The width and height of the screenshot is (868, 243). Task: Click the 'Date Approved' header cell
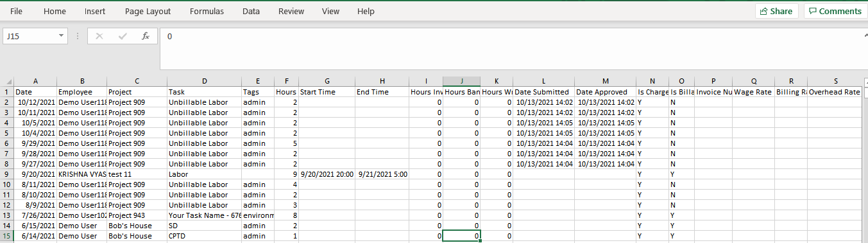pyautogui.click(x=605, y=92)
